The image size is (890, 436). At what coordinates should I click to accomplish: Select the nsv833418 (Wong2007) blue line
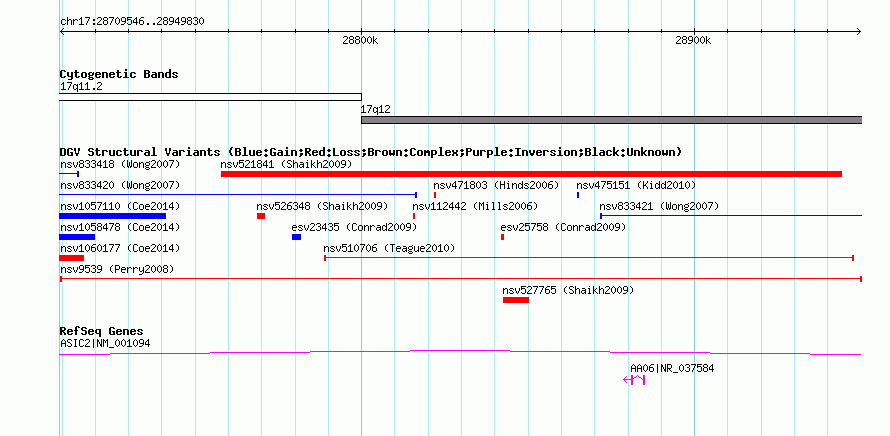click(x=69, y=174)
